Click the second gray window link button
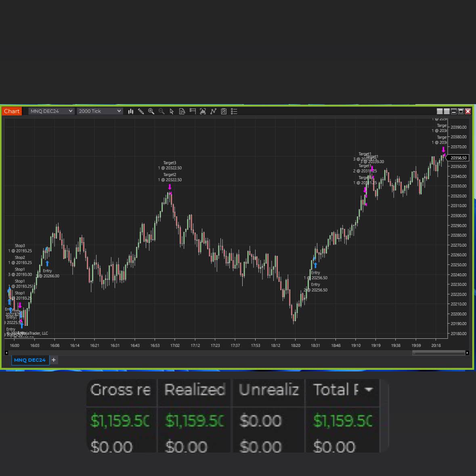The height and width of the screenshot is (476, 476). [x=447, y=111]
